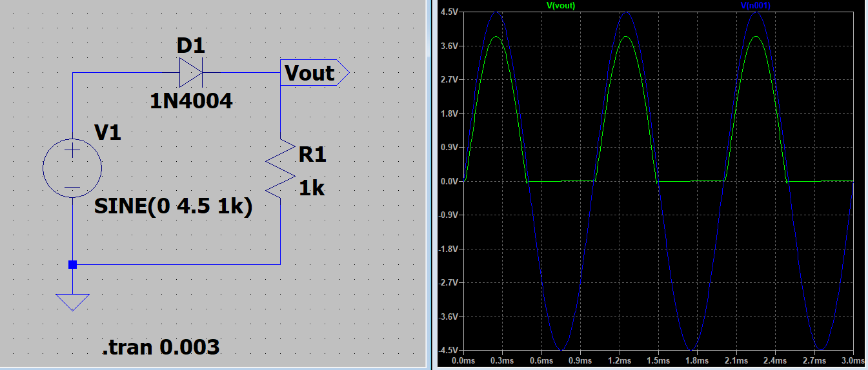Click the 3.6V vertical axis label
Screen dimensions: 868x370
[x=449, y=46]
